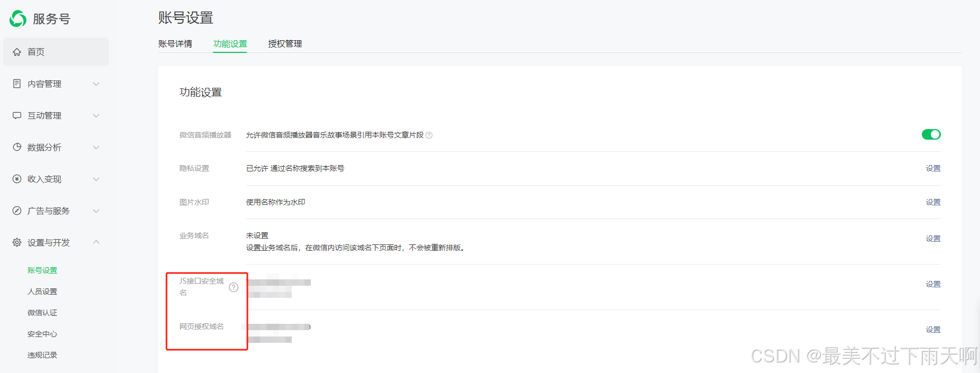The height and width of the screenshot is (373, 980).
Task: Click the yen coin icon for 收入变现
Action: click(x=17, y=179)
